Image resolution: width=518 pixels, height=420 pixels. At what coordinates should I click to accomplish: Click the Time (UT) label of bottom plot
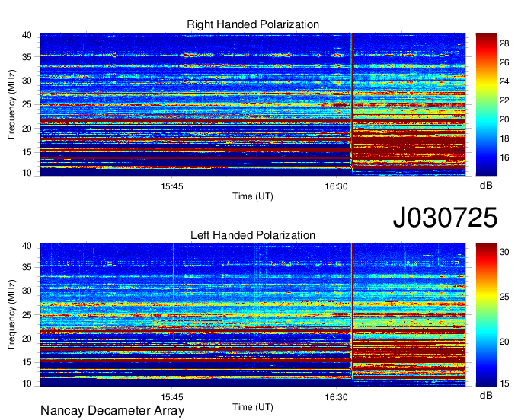coord(253,407)
